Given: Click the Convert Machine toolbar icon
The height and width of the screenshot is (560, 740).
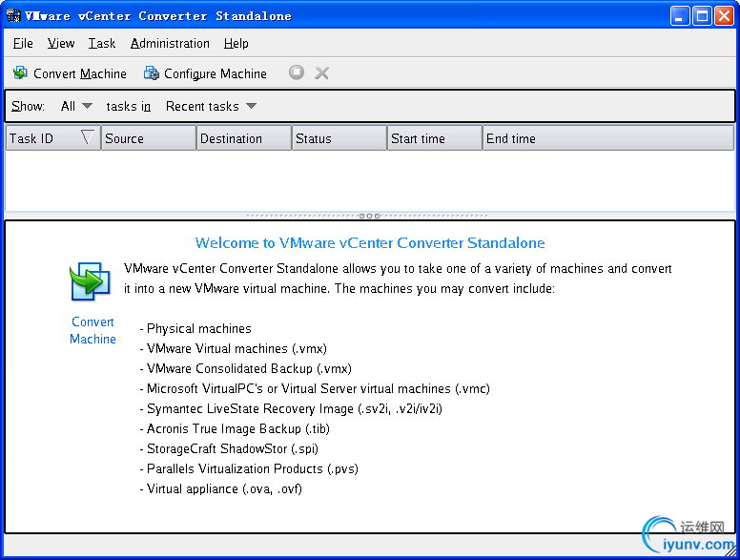Looking at the screenshot, I should coord(20,73).
